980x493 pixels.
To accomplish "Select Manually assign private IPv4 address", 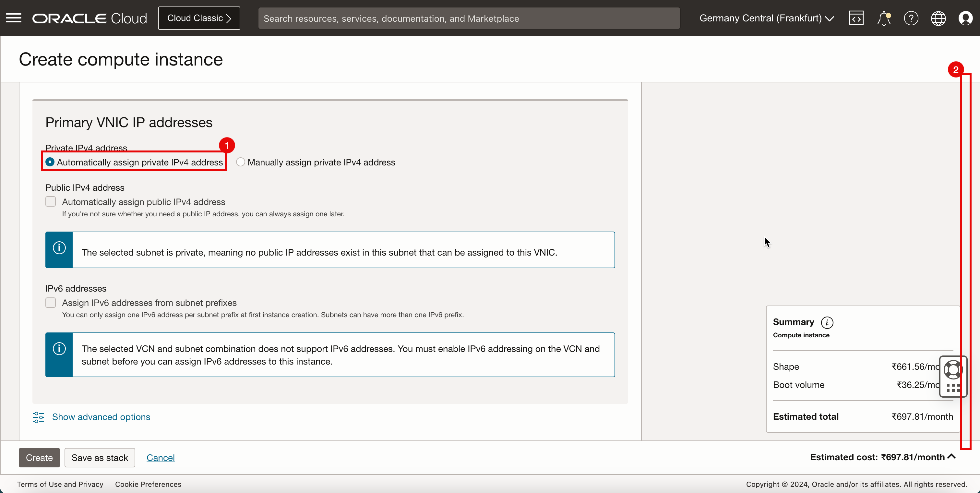I will (240, 162).
